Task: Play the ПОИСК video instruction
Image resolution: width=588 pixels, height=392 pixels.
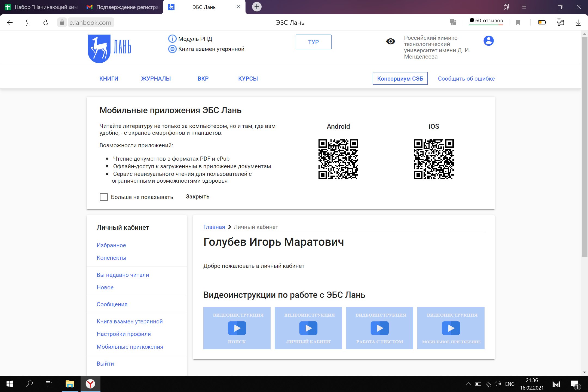Action: pyautogui.click(x=237, y=328)
